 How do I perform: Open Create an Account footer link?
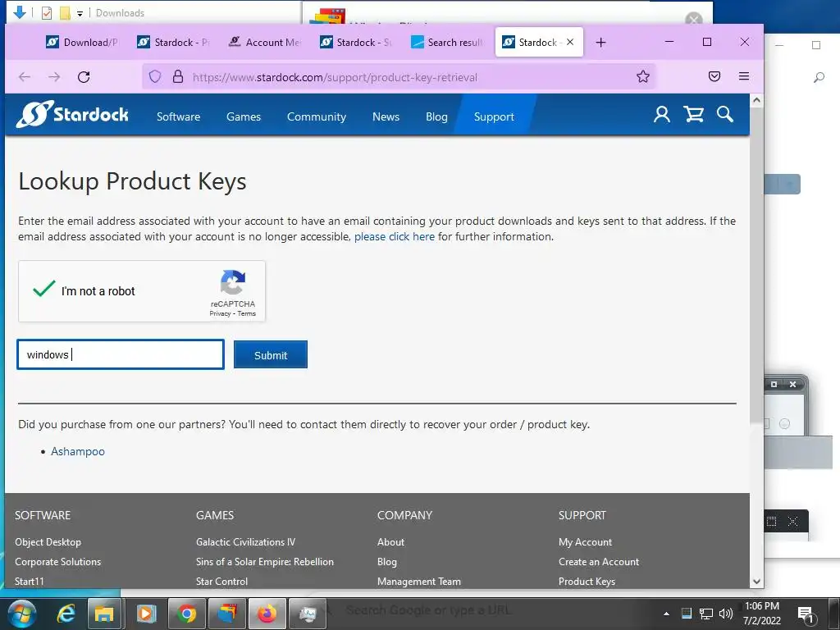click(598, 562)
